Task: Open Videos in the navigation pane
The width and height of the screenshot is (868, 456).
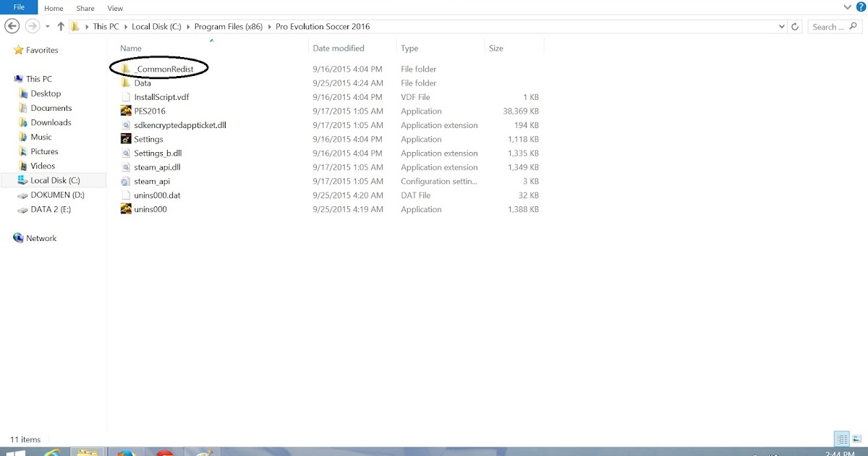Action: pos(43,166)
